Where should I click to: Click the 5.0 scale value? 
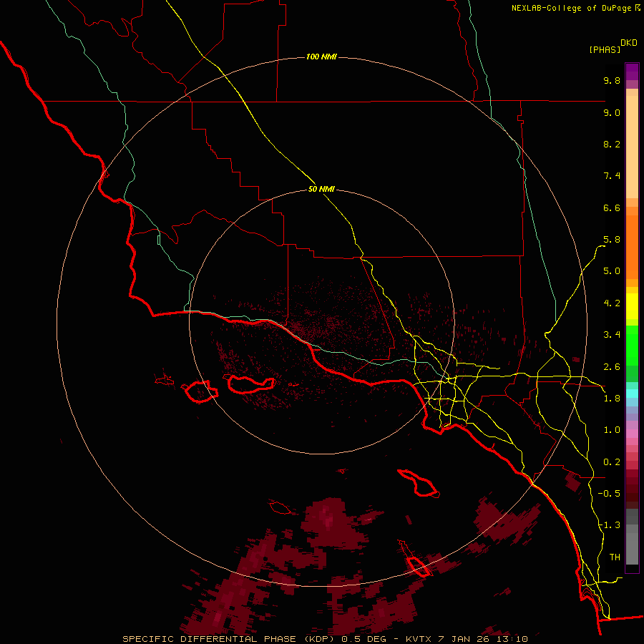[x=612, y=271]
